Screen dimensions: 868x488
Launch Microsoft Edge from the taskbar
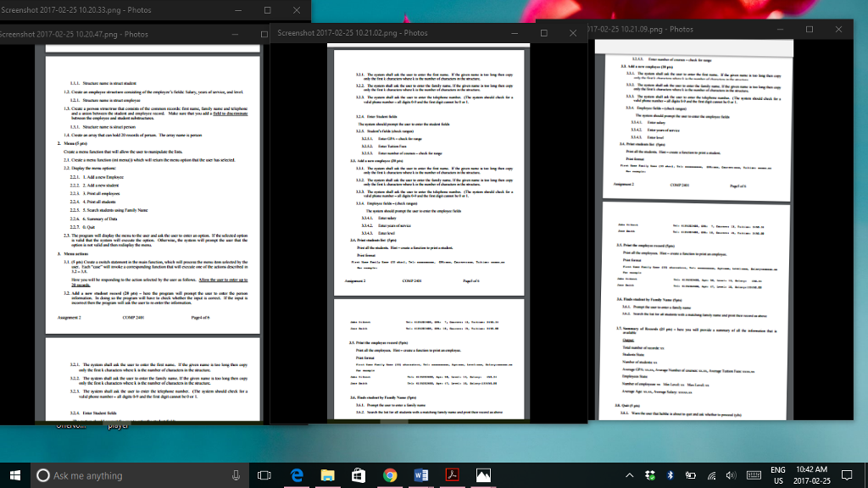click(x=297, y=475)
